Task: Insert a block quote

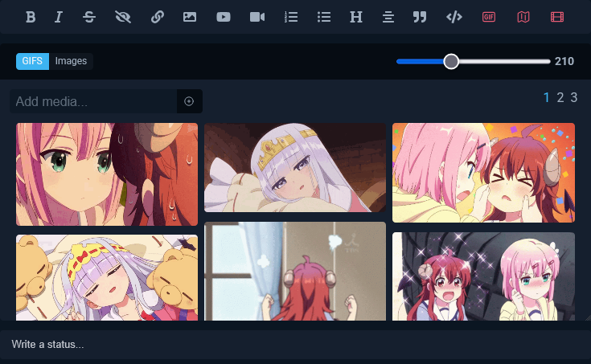Action: pyautogui.click(x=420, y=17)
